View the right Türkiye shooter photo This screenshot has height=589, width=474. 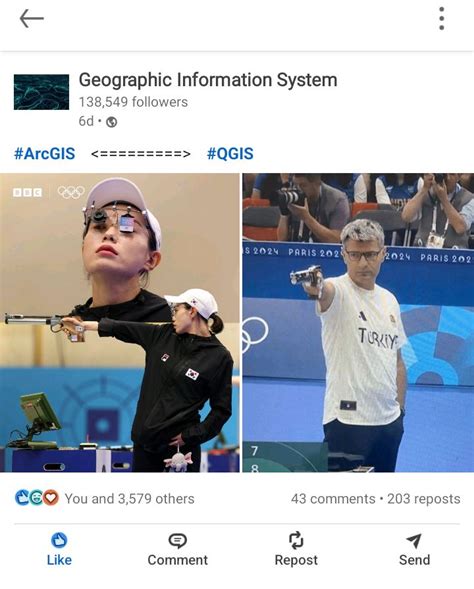pos(358,322)
